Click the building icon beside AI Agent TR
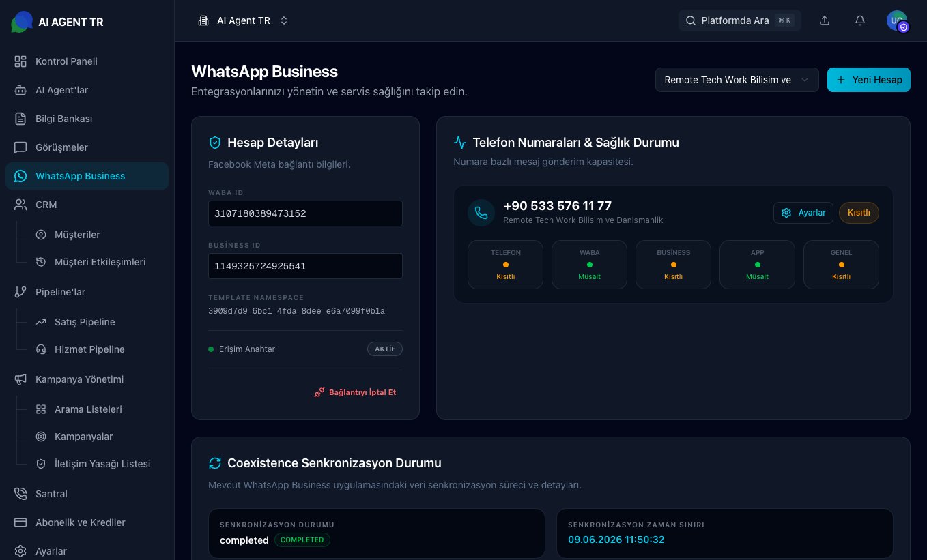The image size is (927, 560). pos(203,20)
